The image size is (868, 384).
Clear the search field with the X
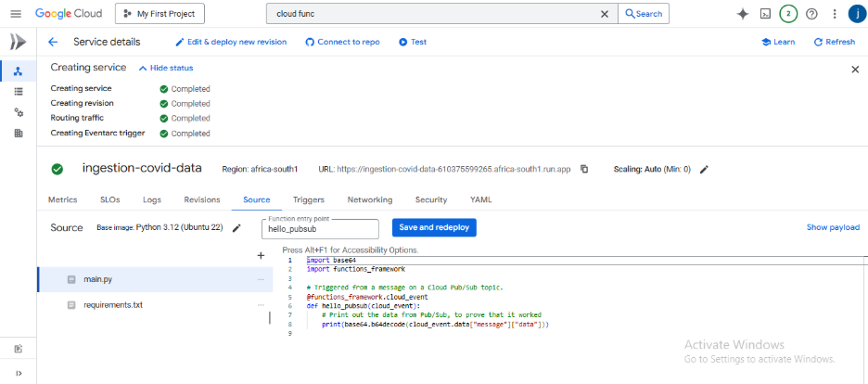[605, 14]
